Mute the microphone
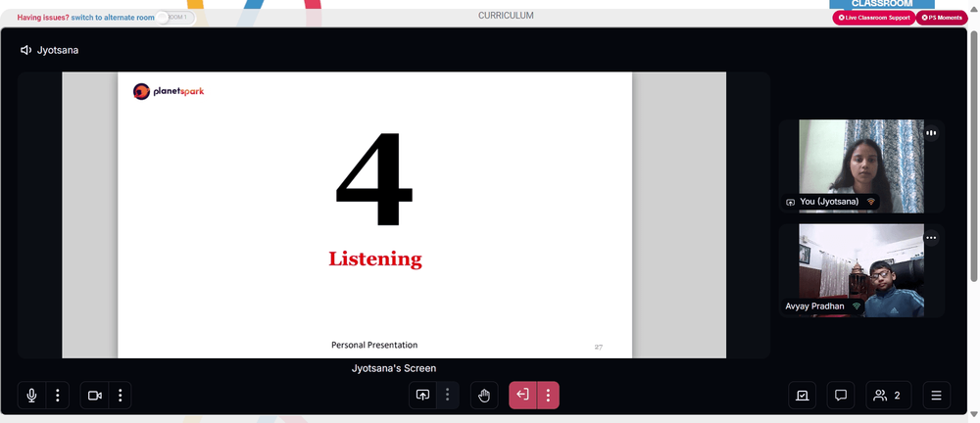980x423 pixels. [32, 396]
